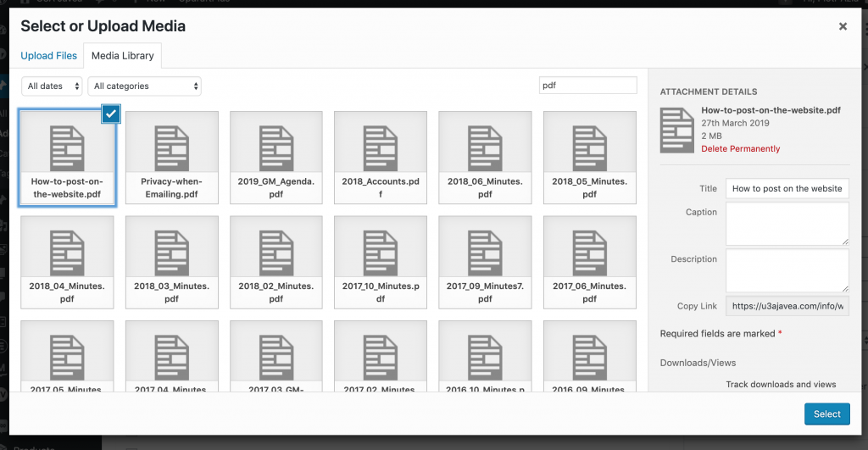Viewport: 868px width, 450px height.
Task: Switch to the Media Library tab
Action: 122,55
